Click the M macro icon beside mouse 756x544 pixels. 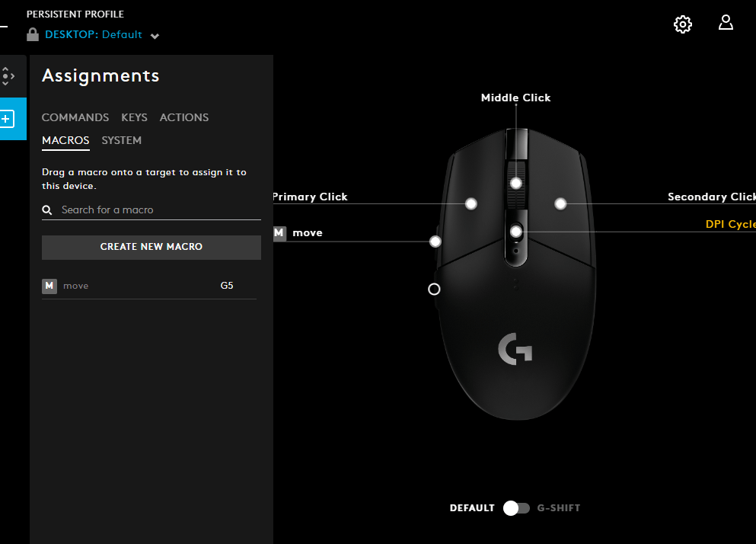(279, 233)
